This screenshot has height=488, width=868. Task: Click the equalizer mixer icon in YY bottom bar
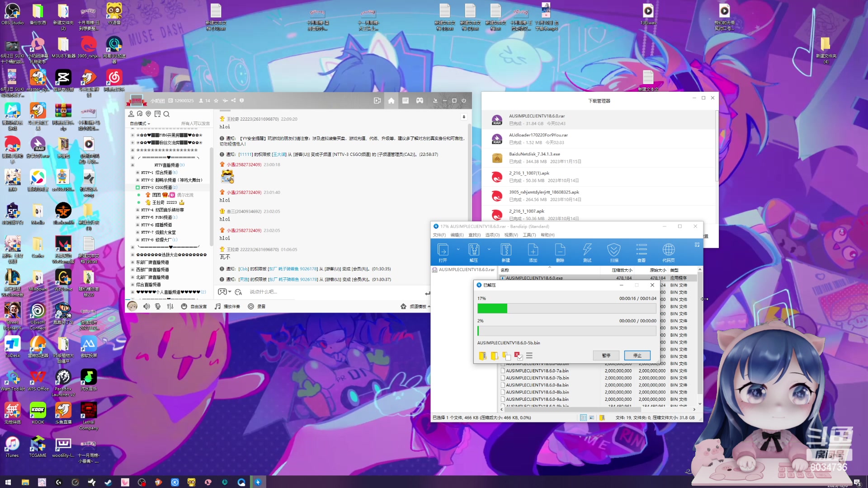coord(170,306)
